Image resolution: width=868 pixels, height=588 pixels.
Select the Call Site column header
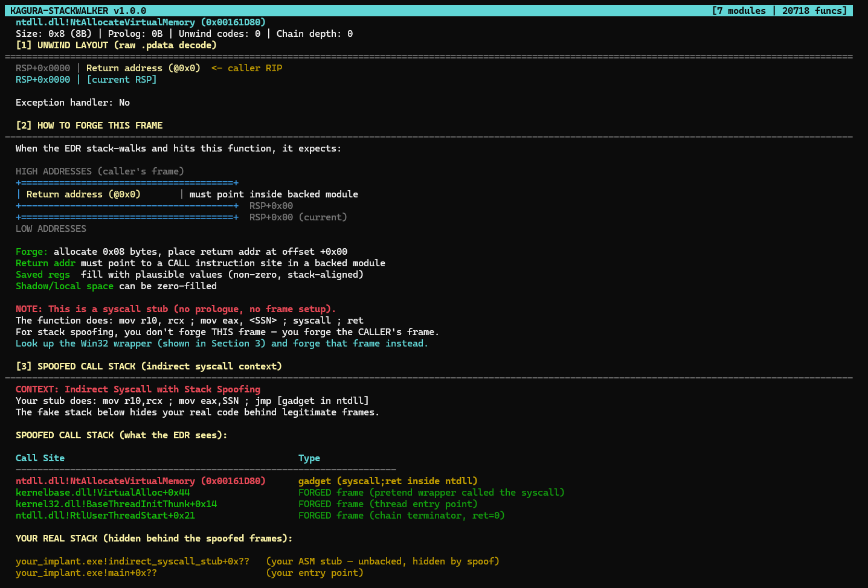point(40,458)
